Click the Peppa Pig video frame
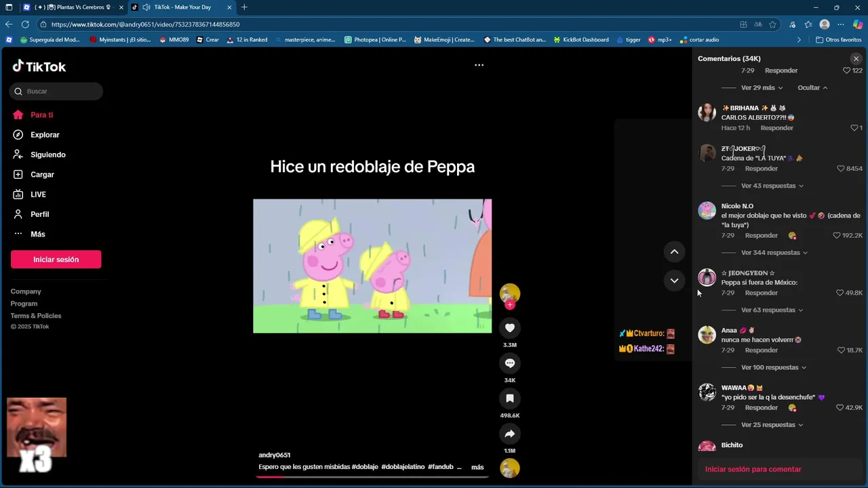Screen dimensions: 868x488 click(372, 266)
